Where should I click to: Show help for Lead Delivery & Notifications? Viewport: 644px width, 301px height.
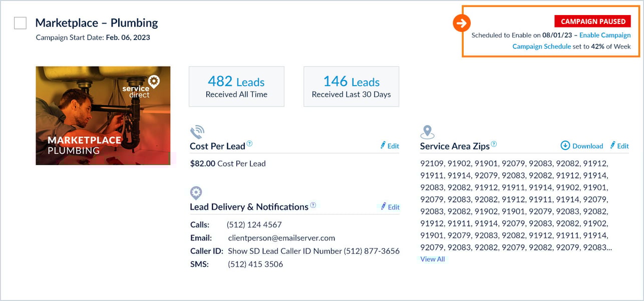click(x=313, y=205)
